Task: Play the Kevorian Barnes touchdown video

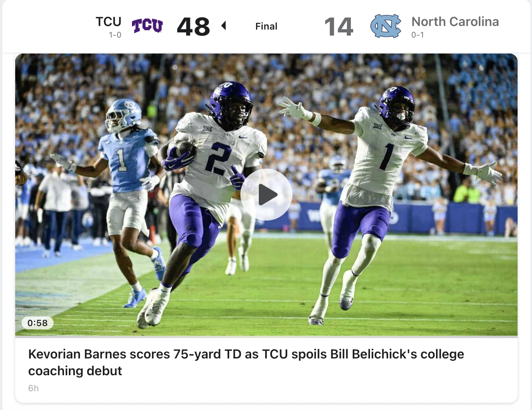Action: 266,195
